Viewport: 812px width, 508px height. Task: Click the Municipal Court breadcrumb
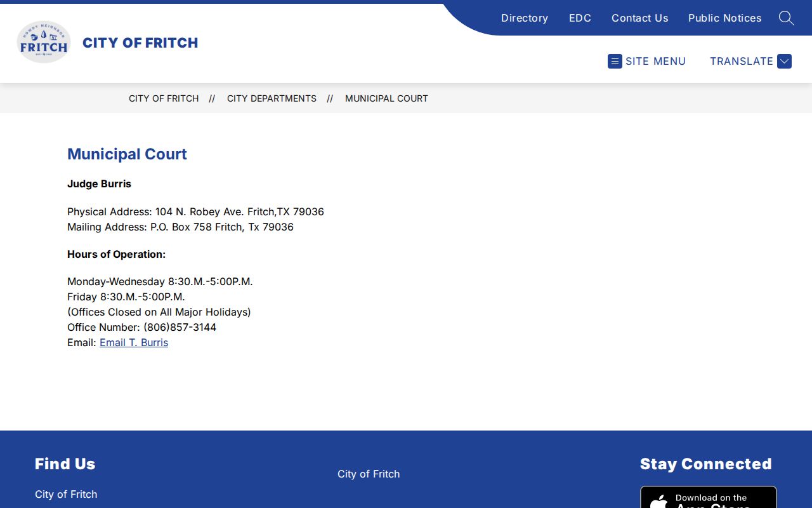click(386, 98)
